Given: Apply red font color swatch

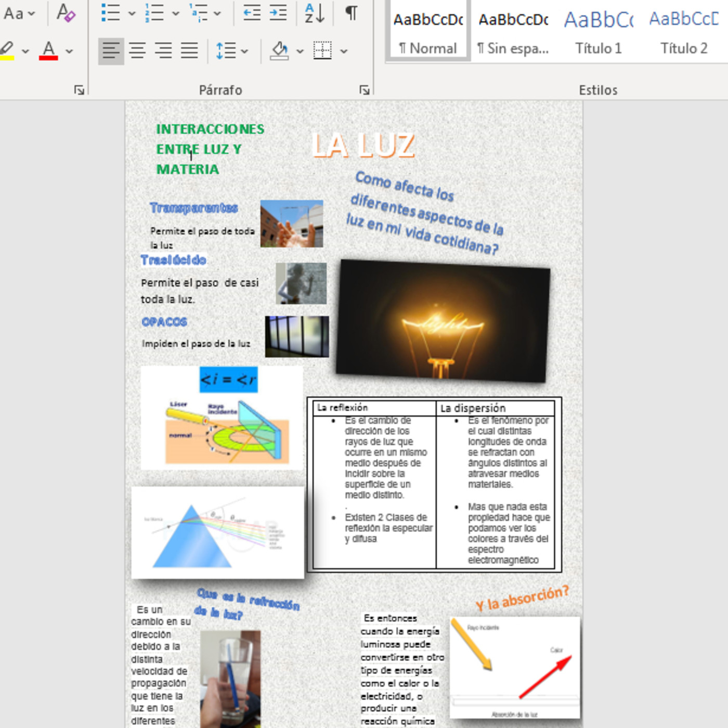Looking at the screenshot, I should [x=48, y=51].
